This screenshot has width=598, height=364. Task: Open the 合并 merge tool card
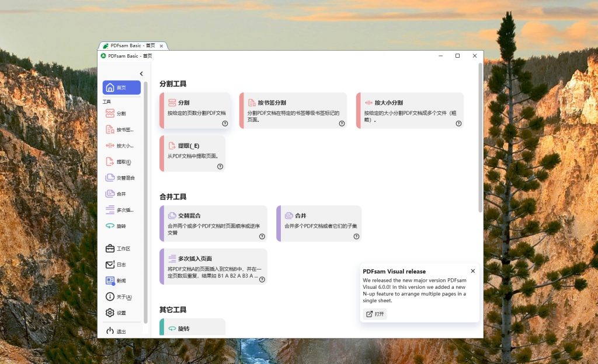coord(319,223)
